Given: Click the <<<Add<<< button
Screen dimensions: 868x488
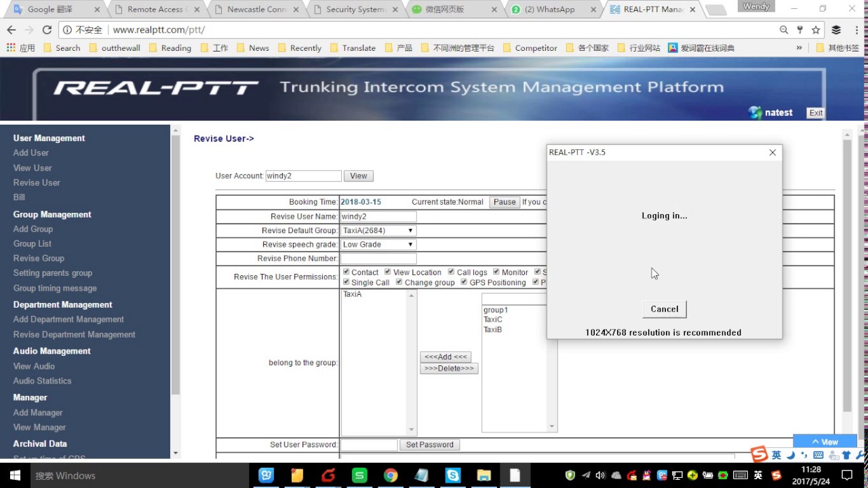Looking at the screenshot, I should coord(446,357).
